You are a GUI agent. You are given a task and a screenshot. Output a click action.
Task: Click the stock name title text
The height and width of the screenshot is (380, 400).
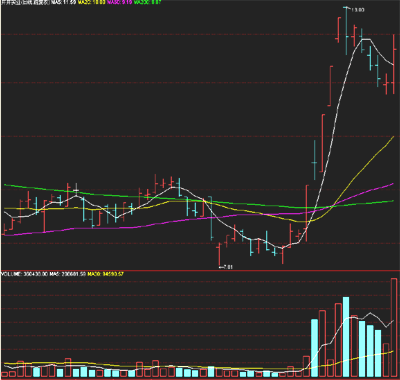[25, 2]
